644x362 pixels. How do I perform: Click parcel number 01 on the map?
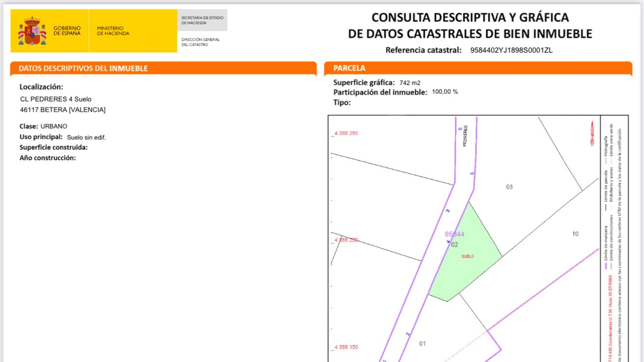422,343
